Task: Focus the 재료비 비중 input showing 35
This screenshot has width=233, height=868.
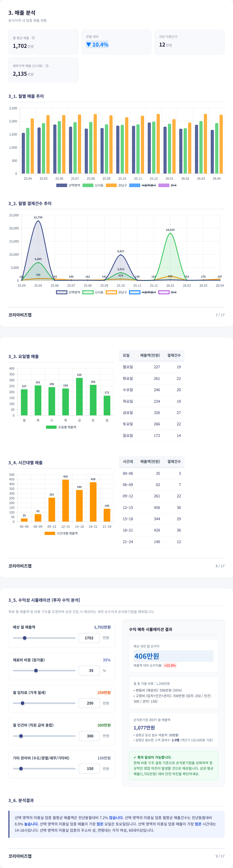Action: [89, 671]
